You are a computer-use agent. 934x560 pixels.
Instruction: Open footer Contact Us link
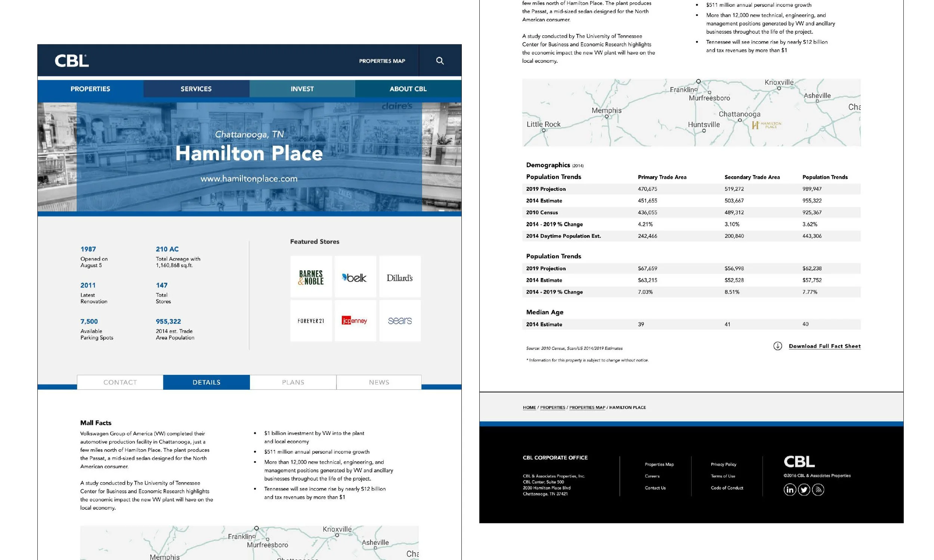tap(655, 488)
